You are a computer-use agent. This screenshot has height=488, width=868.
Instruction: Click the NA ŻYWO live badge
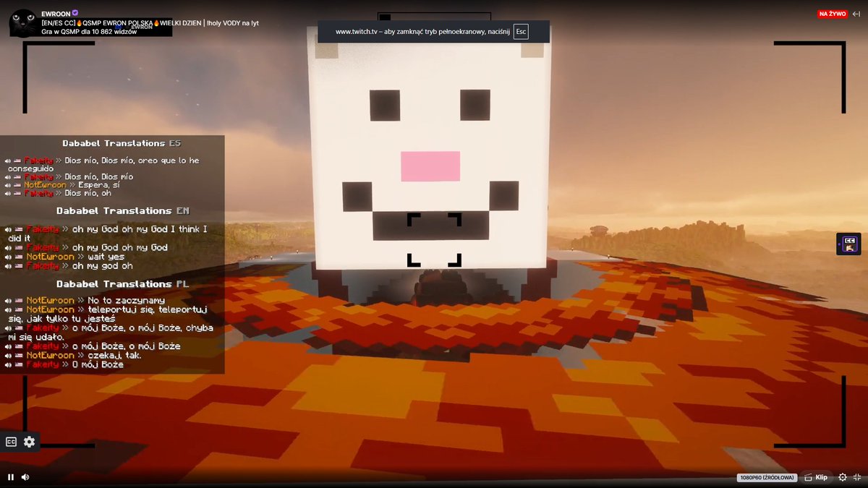[x=833, y=14]
